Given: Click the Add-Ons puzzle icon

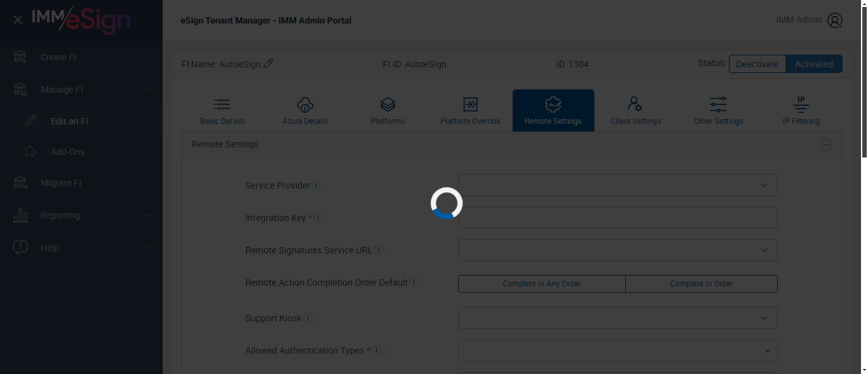Looking at the screenshot, I should [x=30, y=152].
